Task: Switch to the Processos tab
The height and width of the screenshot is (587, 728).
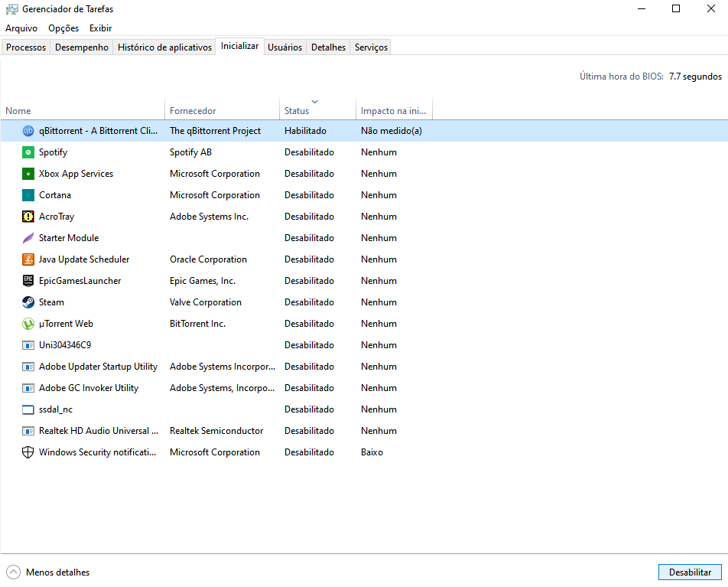Action: tap(26, 47)
